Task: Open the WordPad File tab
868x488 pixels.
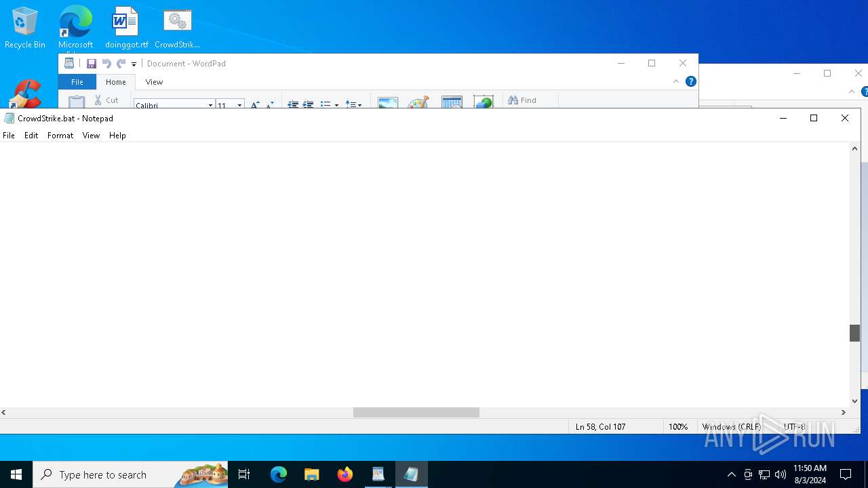Action: tap(77, 82)
